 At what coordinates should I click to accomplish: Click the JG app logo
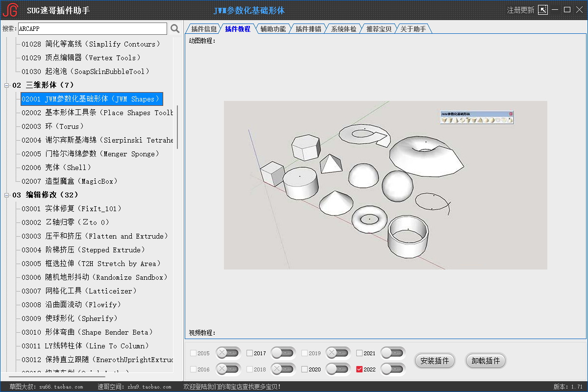click(x=10, y=10)
